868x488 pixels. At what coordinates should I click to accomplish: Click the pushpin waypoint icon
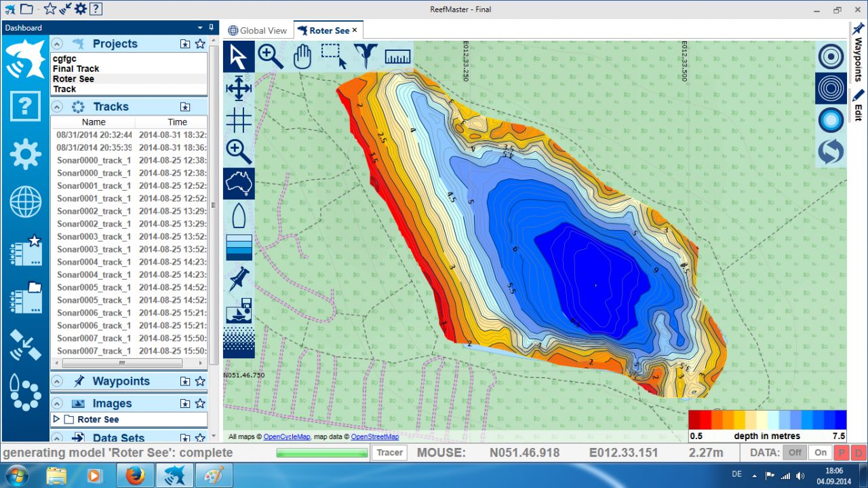[239, 279]
